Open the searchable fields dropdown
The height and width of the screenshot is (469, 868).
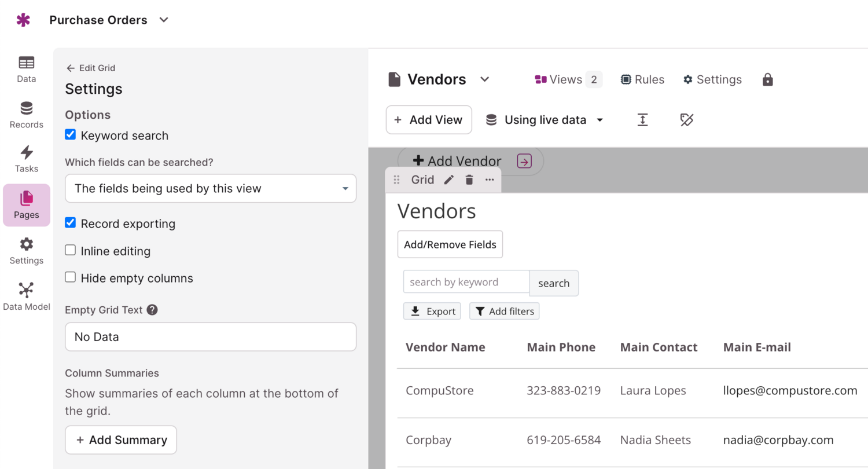click(x=211, y=189)
